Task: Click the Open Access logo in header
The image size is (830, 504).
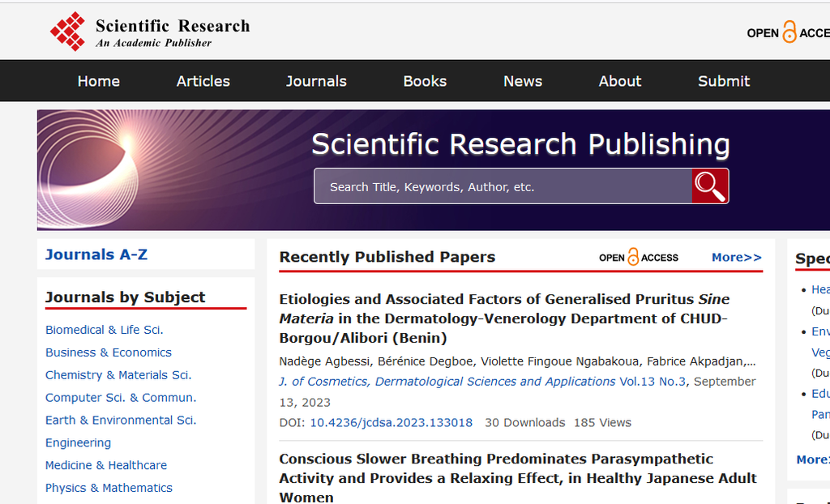Action: click(x=788, y=33)
